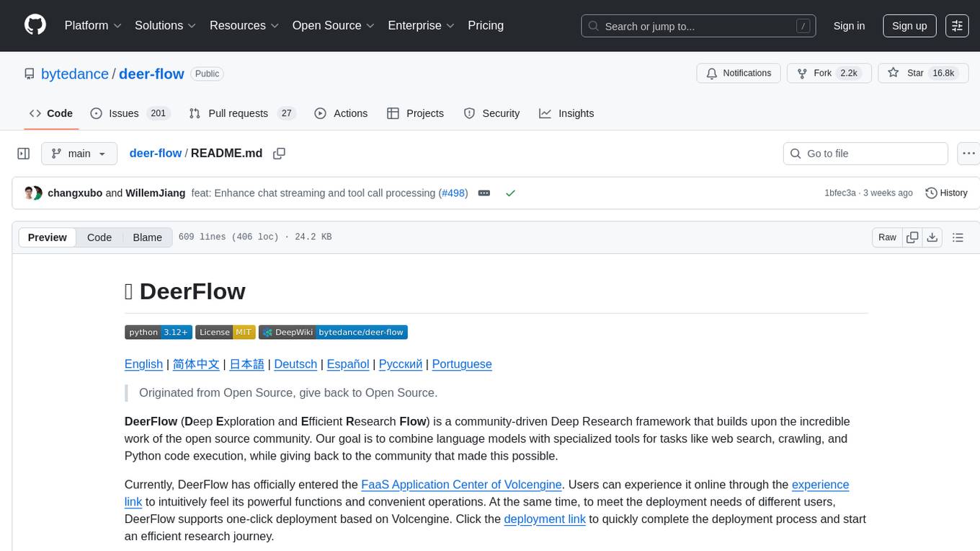The height and width of the screenshot is (551, 980).
Task: Open the Code tab
Action: pos(51,113)
